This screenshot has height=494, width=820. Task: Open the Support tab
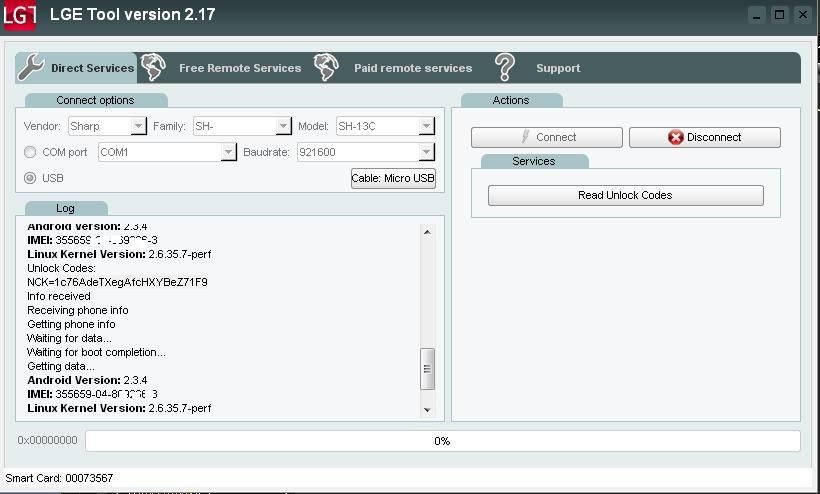[558, 68]
